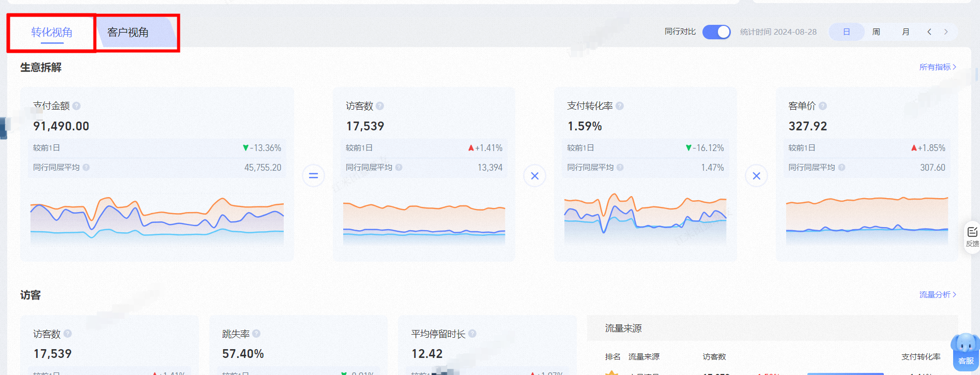Open the 所有指标 link
This screenshot has height=375, width=980.
938,67
